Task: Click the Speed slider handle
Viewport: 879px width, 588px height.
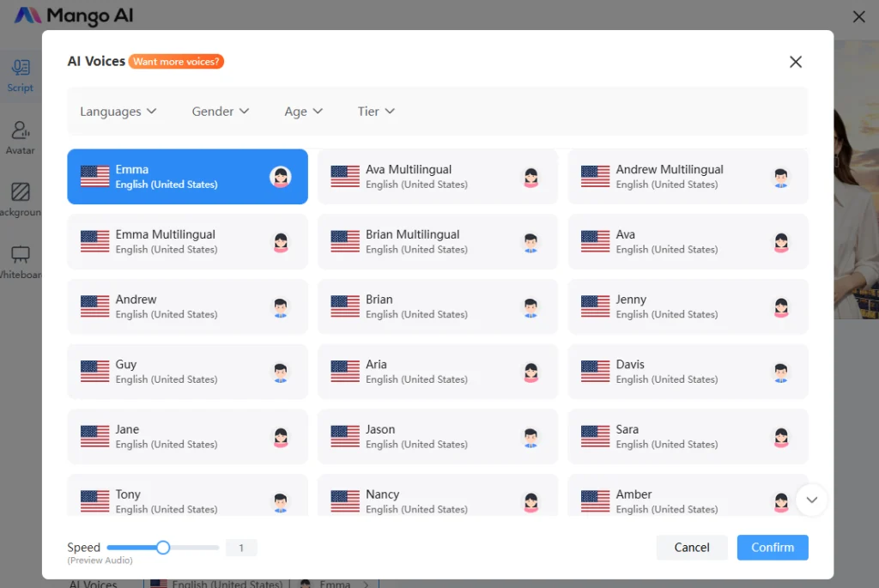Action: pos(163,548)
